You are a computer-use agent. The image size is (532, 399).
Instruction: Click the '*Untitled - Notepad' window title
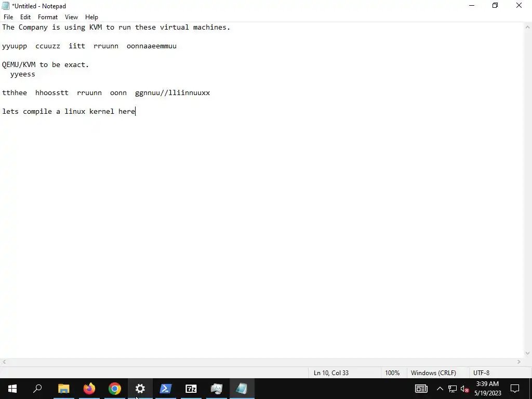[38, 6]
